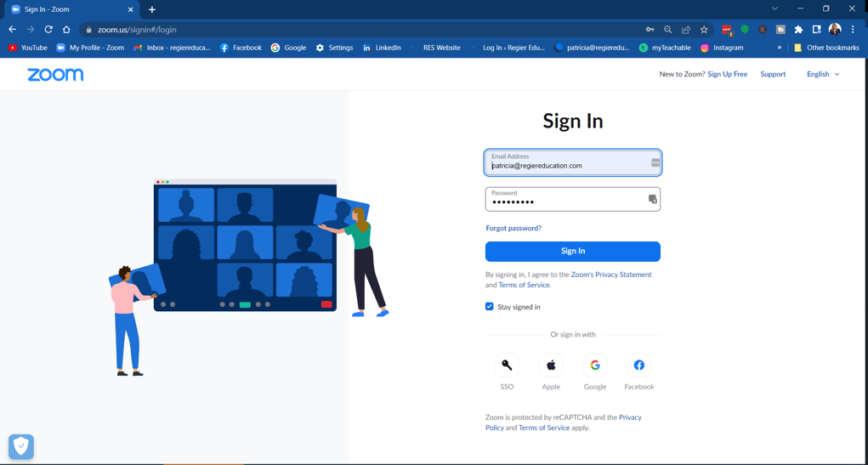Click the saved passwords key icon in address bar
Image resolution: width=868 pixels, height=465 pixels.
(x=650, y=30)
